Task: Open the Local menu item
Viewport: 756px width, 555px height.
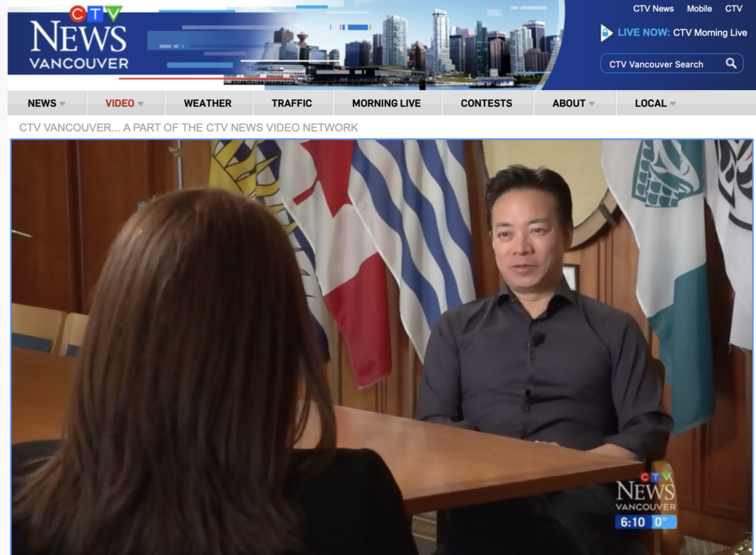Action: pos(650,103)
